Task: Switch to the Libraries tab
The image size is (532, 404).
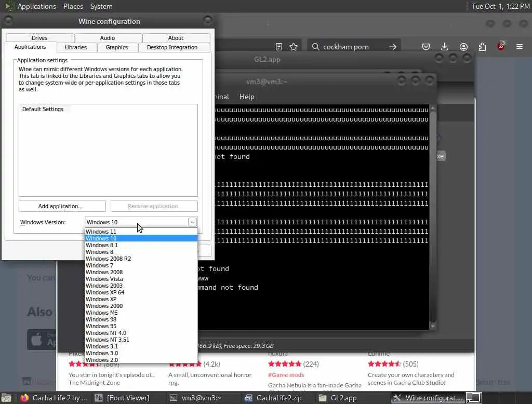Action: pos(76,47)
